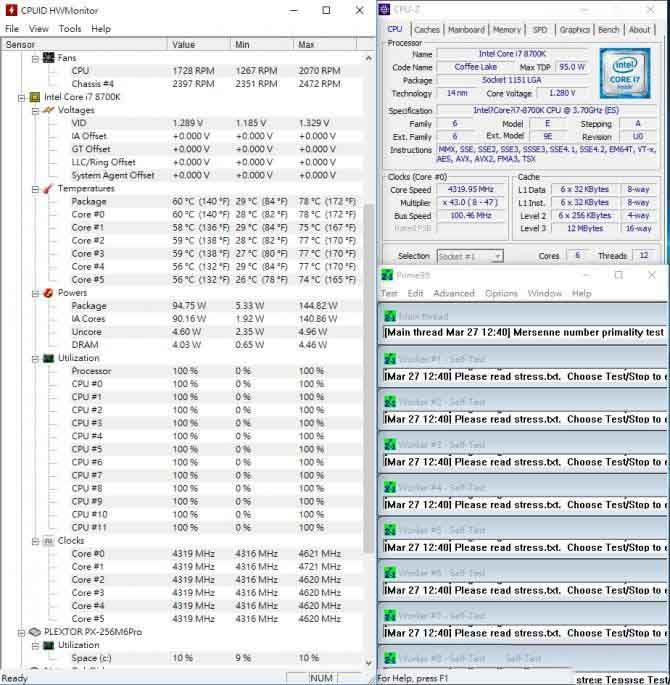670x685 pixels.
Task: Open Prime95 Window menu
Action: point(544,293)
